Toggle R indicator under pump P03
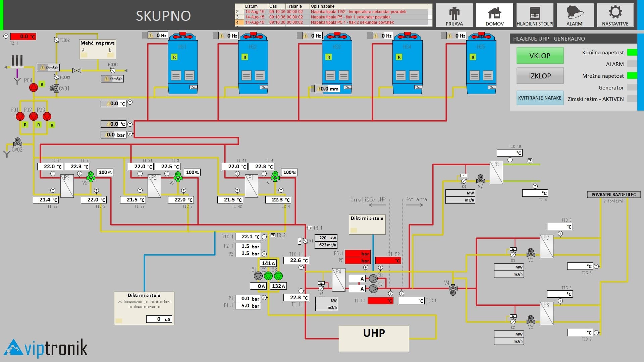This screenshot has width=644, height=362. 52,125
